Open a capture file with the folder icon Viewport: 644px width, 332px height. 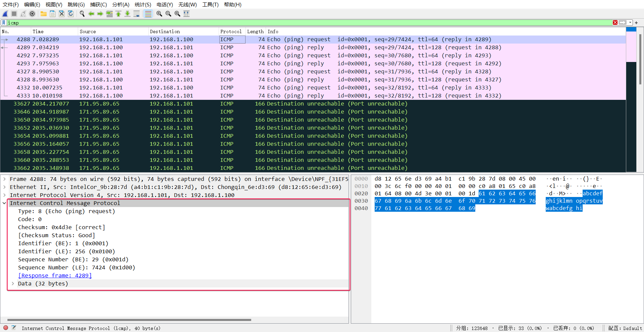[44, 14]
